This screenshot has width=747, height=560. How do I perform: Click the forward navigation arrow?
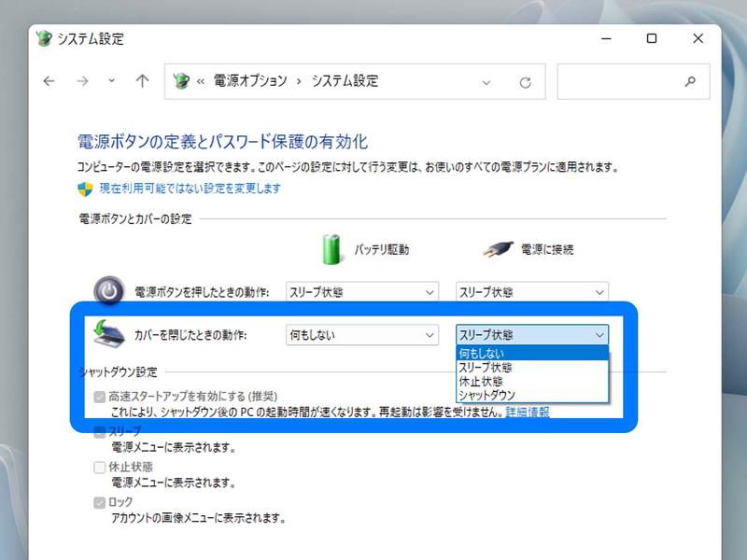click(82, 81)
